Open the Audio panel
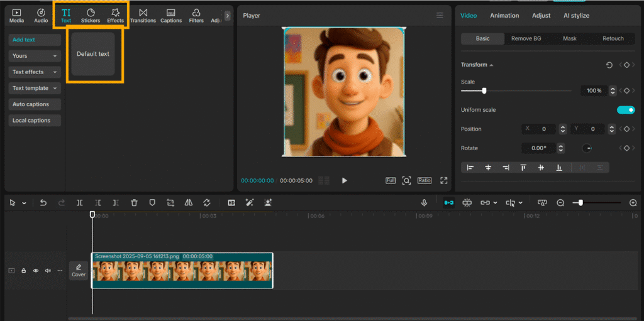644x321 pixels. pos(41,16)
